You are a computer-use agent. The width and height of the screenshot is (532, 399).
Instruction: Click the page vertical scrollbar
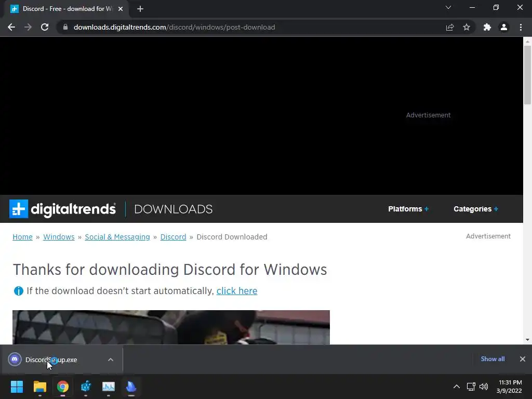(x=527, y=75)
